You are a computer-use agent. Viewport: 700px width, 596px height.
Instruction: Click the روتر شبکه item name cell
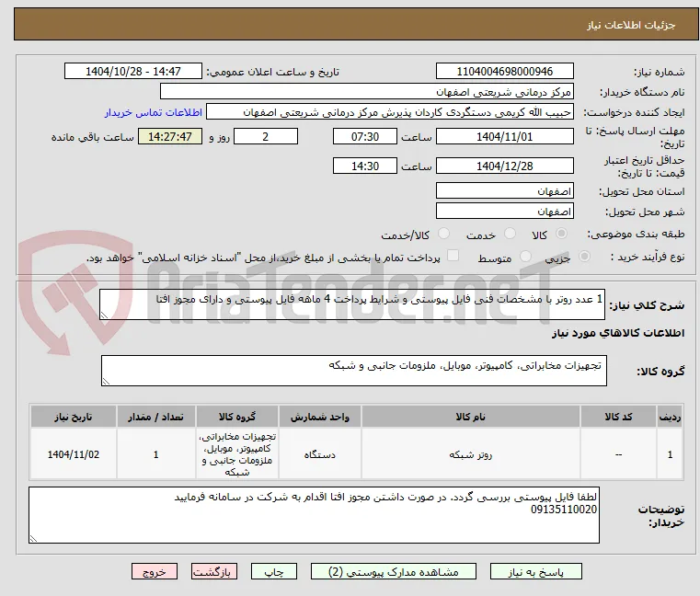(471, 454)
